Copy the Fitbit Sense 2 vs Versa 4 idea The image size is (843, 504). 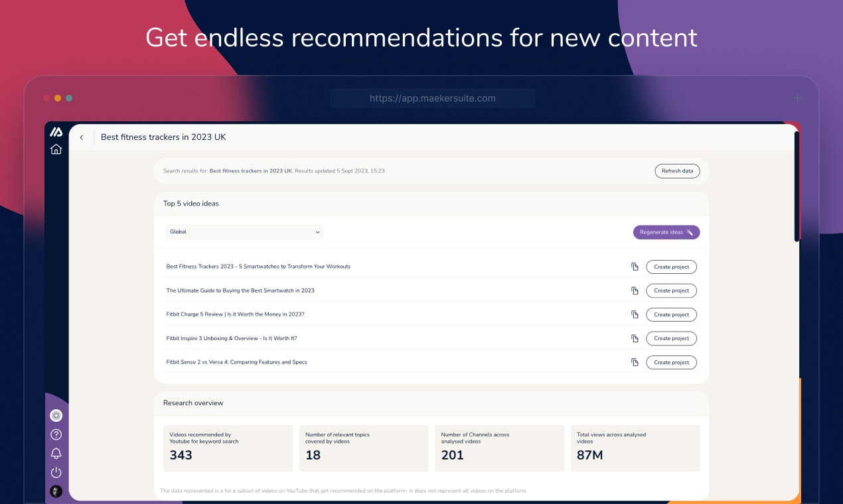(x=635, y=362)
